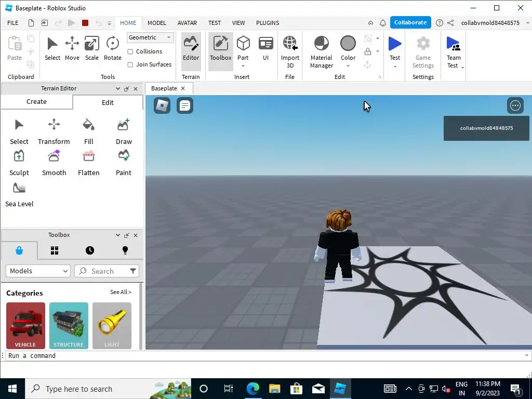Image resolution: width=532 pixels, height=399 pixels.
Task: Open Terrain Editor panel options chevron
Action: (118, 88)
